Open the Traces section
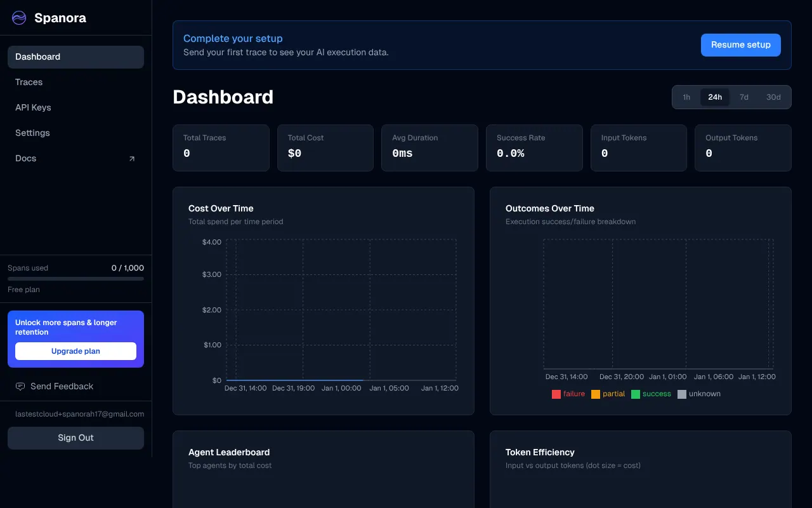Viewport: 812px width, 508px height. (75, 82)
